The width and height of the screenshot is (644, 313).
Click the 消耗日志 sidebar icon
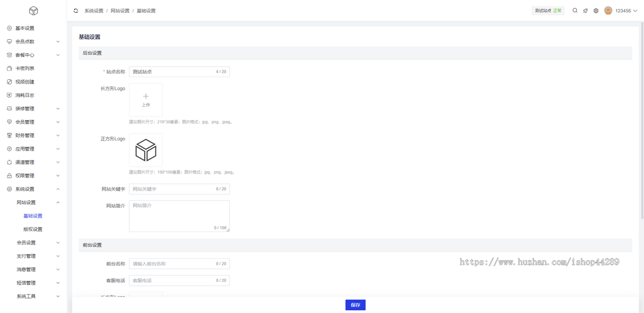click(9, 95)
